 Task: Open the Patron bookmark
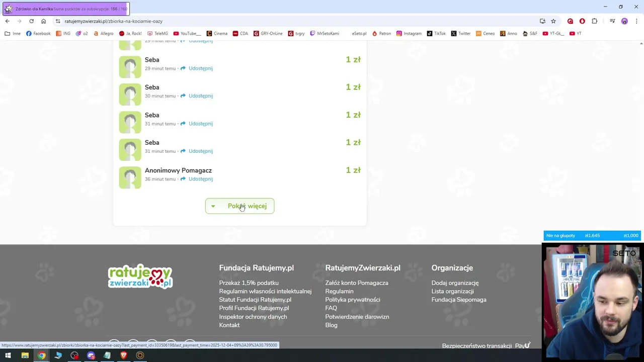(381, 34)
